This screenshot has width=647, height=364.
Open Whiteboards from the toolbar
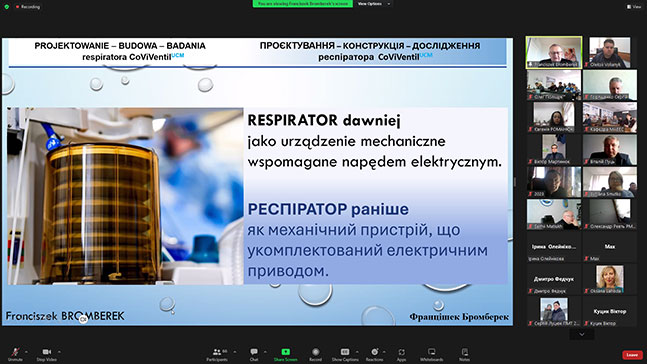(432, 354)
